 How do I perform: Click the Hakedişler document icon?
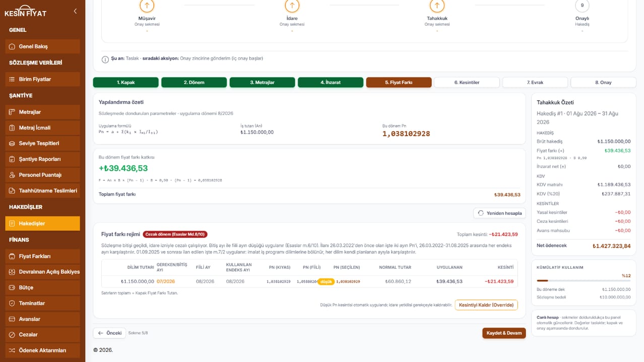coord(12,223)
